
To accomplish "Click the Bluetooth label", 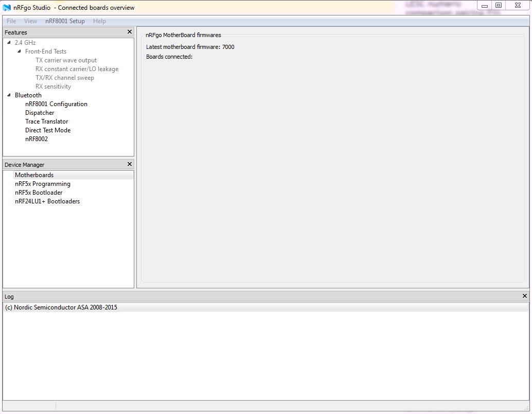I will tap(28, 95).
